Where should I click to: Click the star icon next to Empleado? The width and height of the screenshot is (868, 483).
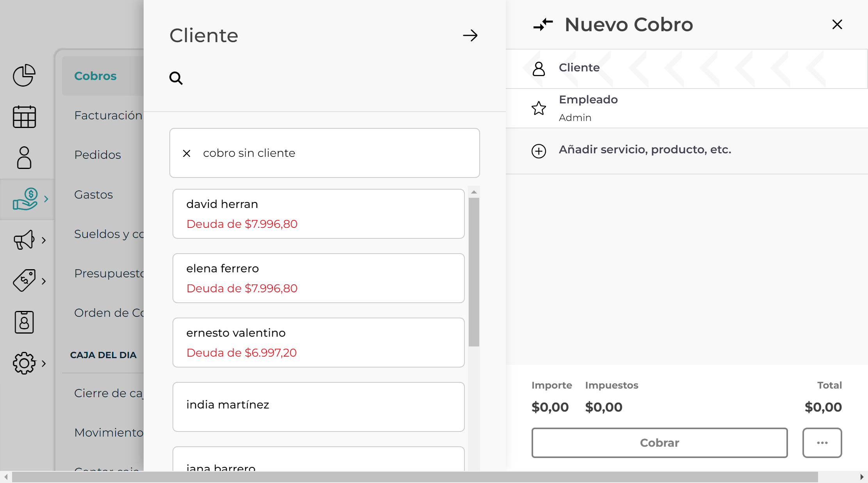[x=539, y=108]
